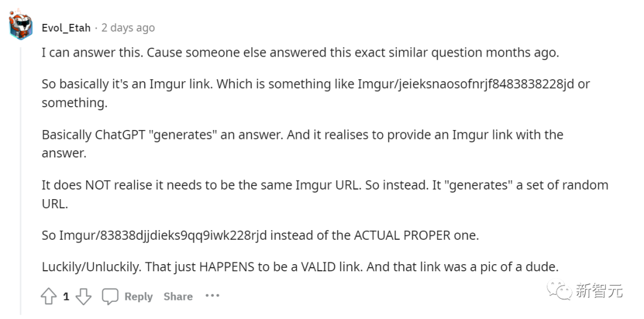Click the vote count number 1
The height and width of the screenshot is (319, 644).
(66, 296)
